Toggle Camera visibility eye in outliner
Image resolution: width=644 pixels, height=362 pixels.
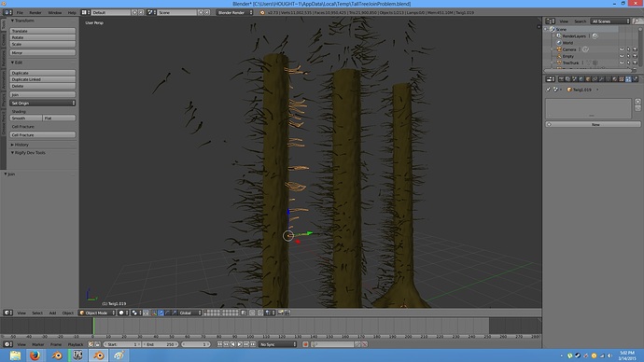tap(622, 49)
